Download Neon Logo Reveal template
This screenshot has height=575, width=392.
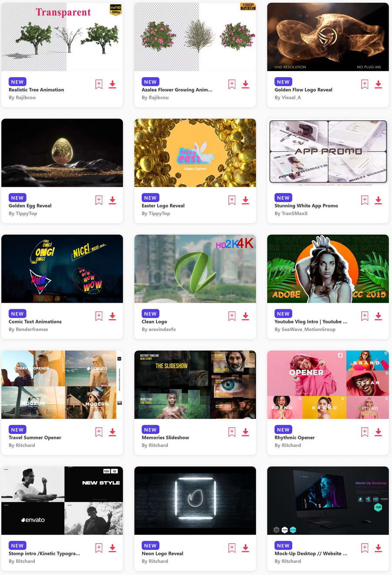click(x=245, y=548)
